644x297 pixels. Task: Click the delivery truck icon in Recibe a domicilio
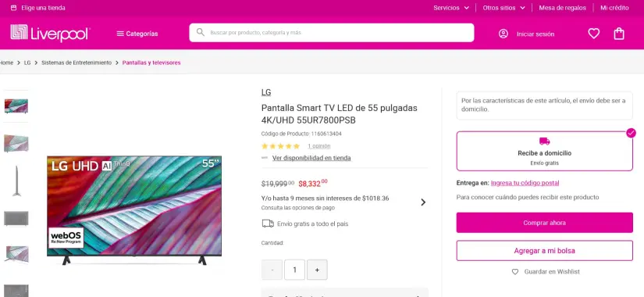544,141
